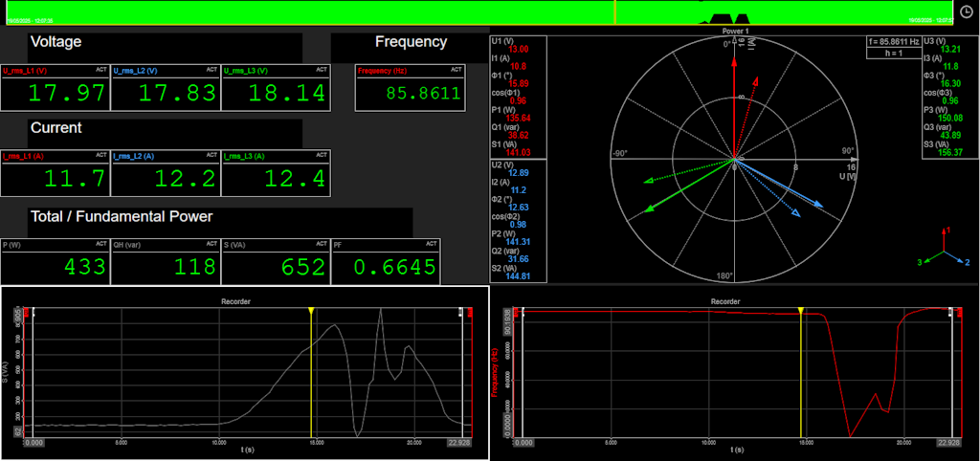Select the PF display showing 0.6645
The height and width of the screenshot is (461, 980).
[387, 261]
